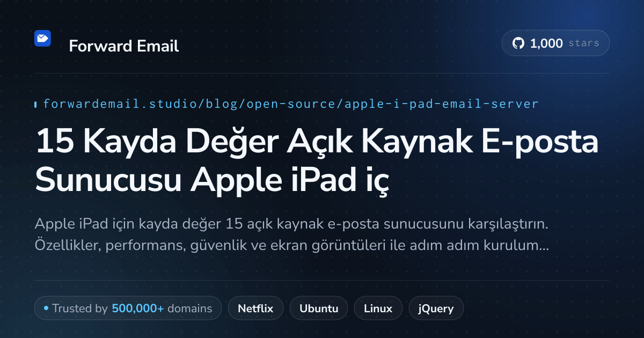Open the Forward Email brand name
644x338 pixels.
(x=124, y=46)
